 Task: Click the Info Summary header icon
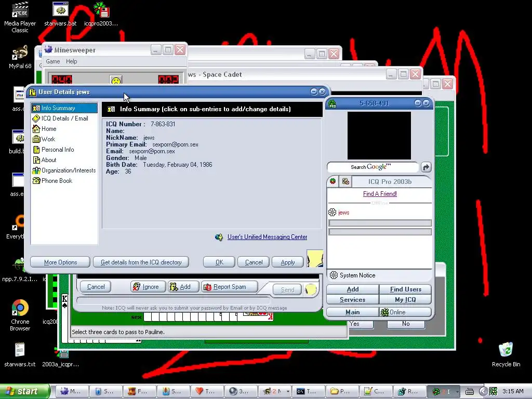(x=111, y=109)
